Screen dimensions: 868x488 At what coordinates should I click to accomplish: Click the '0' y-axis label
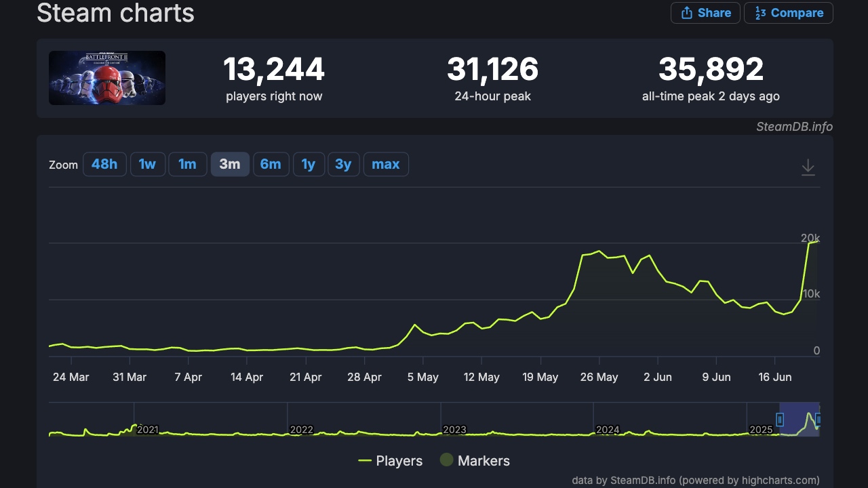point(816,350)
